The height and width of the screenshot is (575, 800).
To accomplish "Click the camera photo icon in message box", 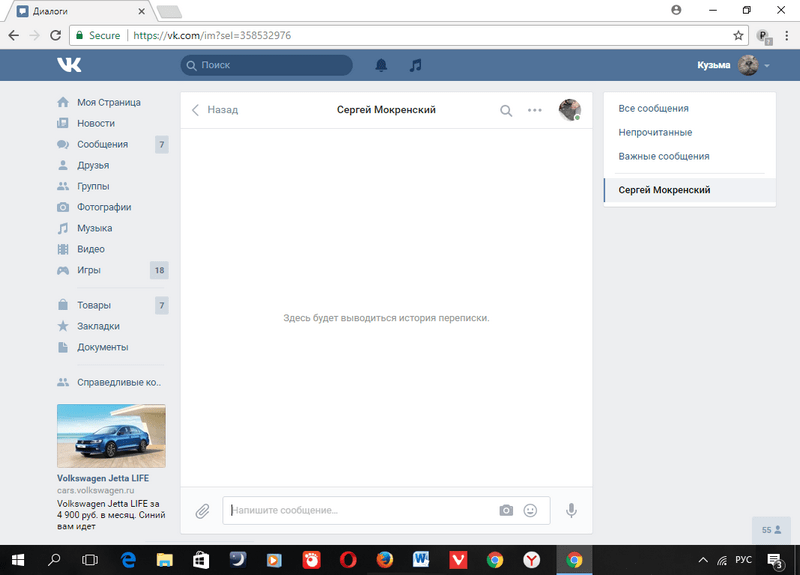I will click(x=506, y=510).
